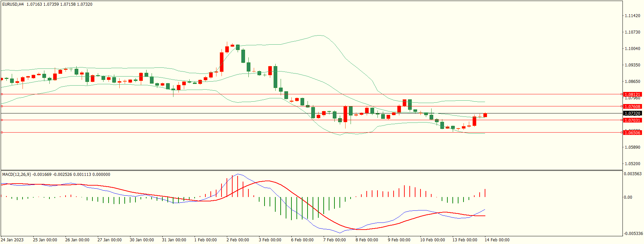Click the EURUSD,H4 chart title text
The image size is (644, 244).
[13, 4]
